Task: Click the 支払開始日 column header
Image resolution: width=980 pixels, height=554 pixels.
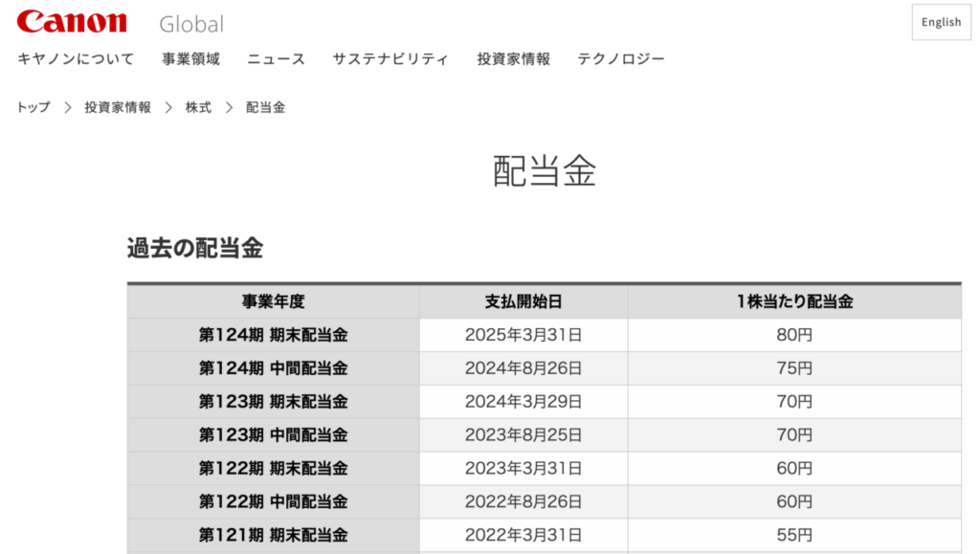Action: [x=523, y=301]
